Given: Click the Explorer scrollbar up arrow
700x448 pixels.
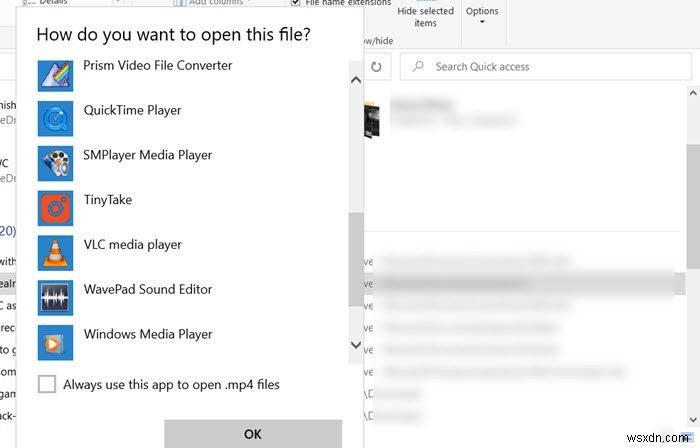Looking at the screenshot, I should [x=693, y=93].
